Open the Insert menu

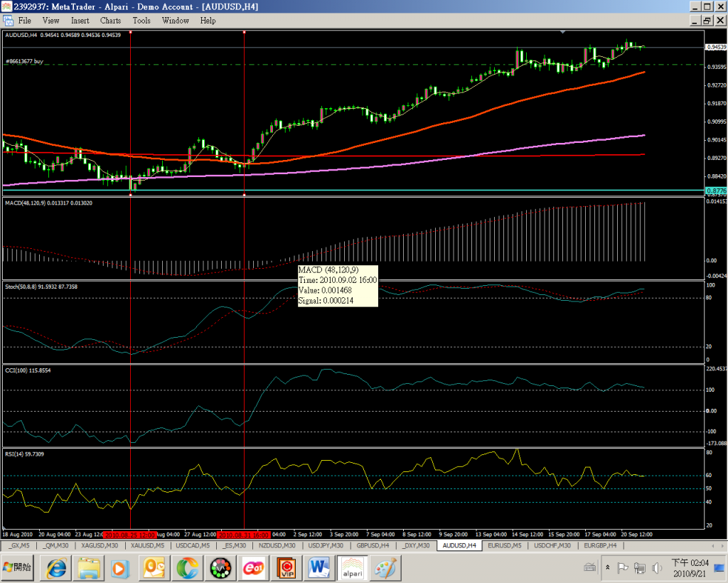click(x=80, y=21)
